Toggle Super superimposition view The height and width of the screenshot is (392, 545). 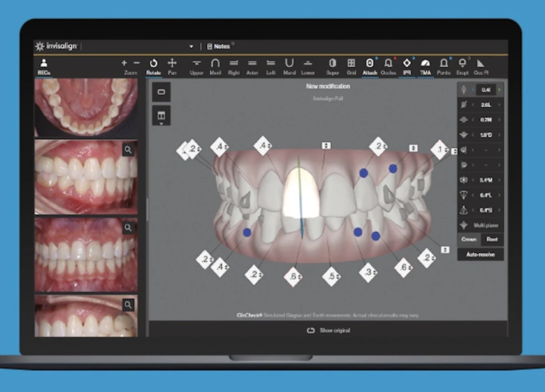333,66
